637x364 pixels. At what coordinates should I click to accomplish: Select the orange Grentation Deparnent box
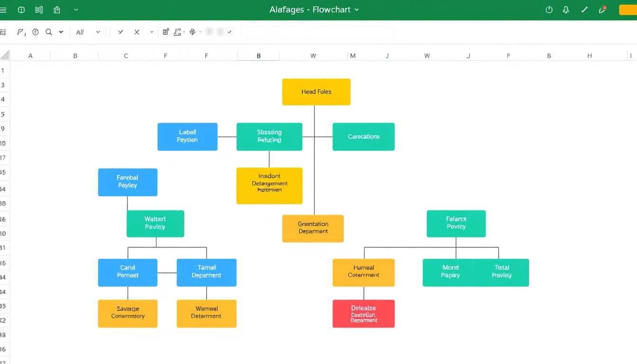click(x=313, y=228)
